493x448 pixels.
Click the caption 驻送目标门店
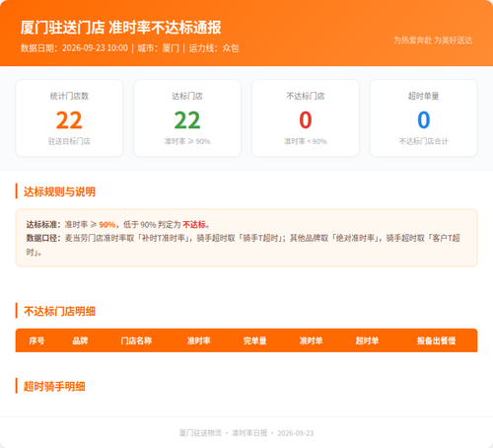[x=69, y=141]
